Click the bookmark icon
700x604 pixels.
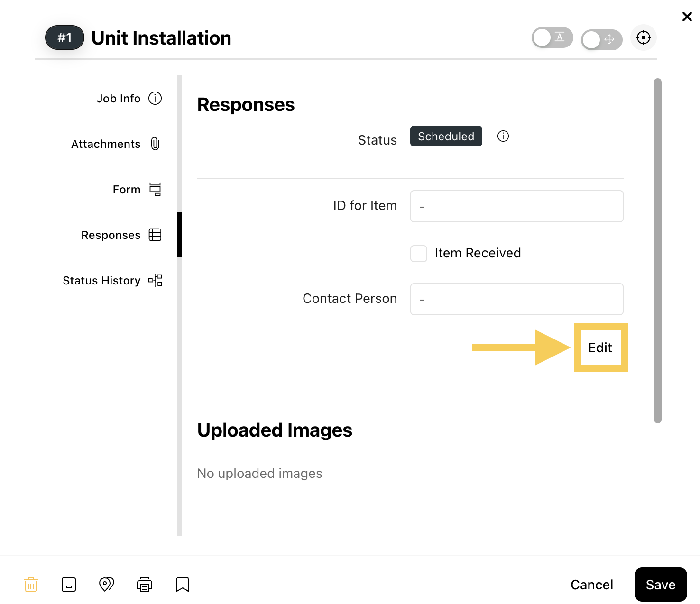pos(183,585)
